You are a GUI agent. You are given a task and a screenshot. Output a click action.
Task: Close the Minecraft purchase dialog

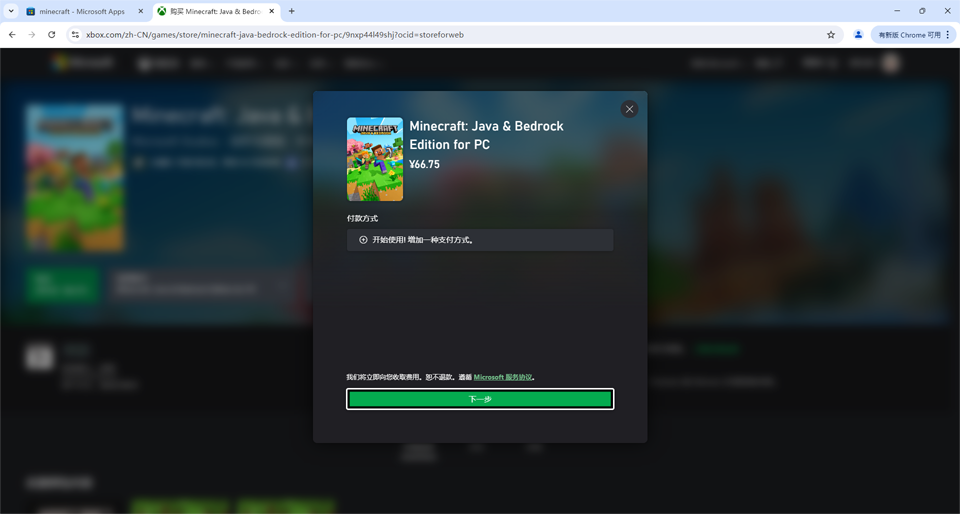coord(629,109)
